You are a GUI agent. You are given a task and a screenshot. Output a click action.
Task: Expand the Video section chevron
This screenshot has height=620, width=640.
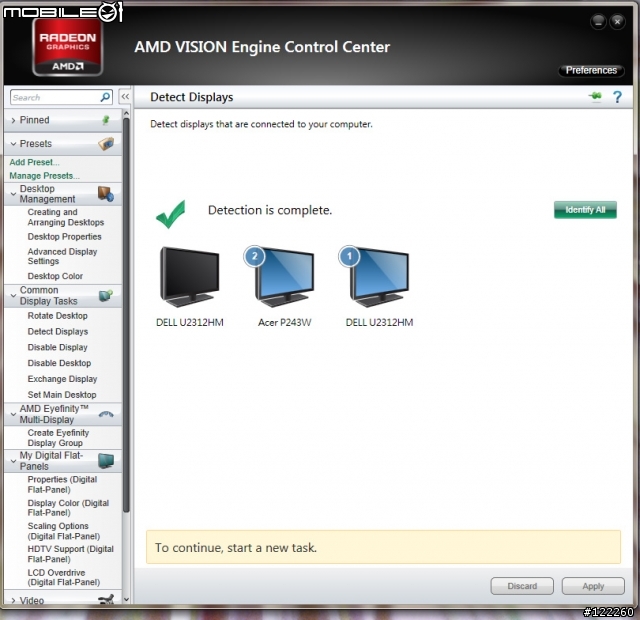tap(13, 600)
